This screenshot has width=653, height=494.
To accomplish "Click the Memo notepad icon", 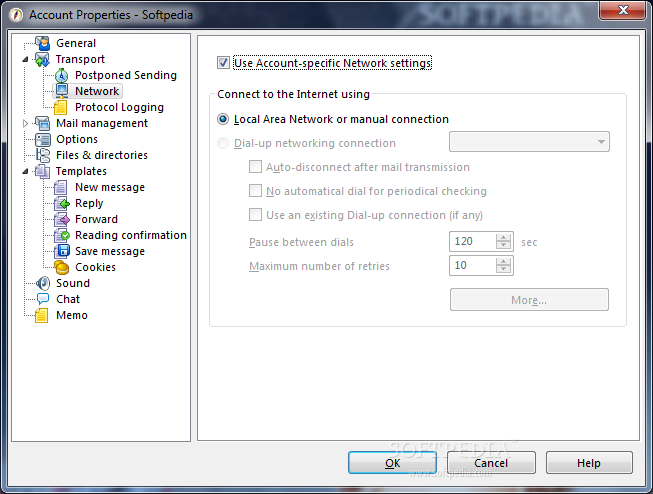I will coord(42,315).
